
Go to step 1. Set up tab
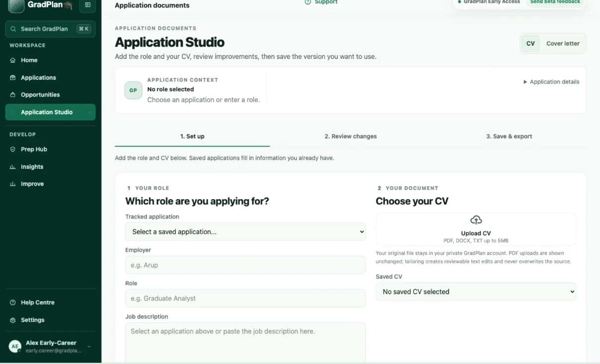[192, 137]
